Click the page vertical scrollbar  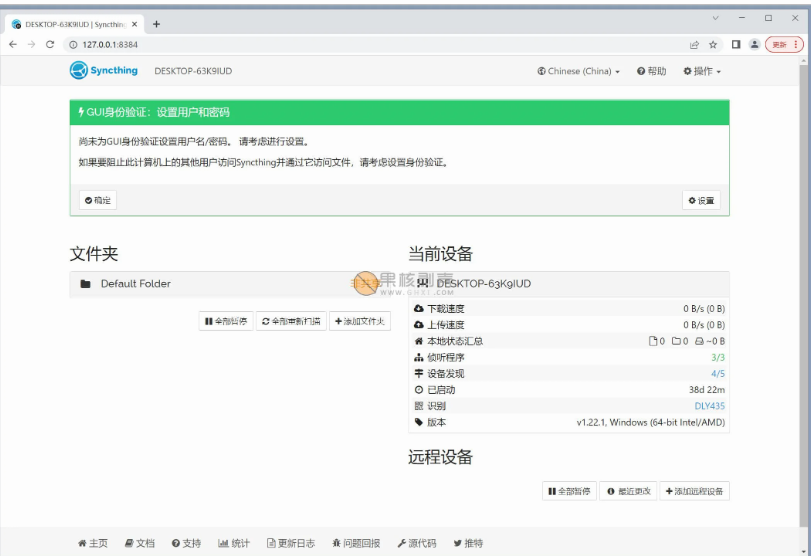[804, 295]
